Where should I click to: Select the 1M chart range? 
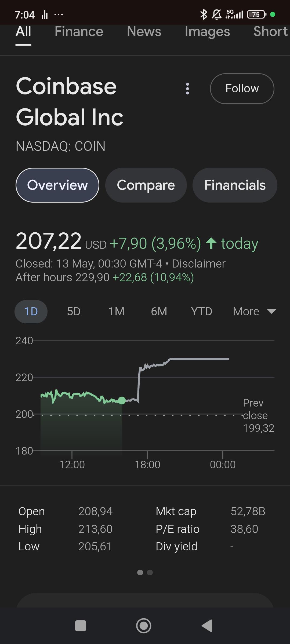[116, 312]
